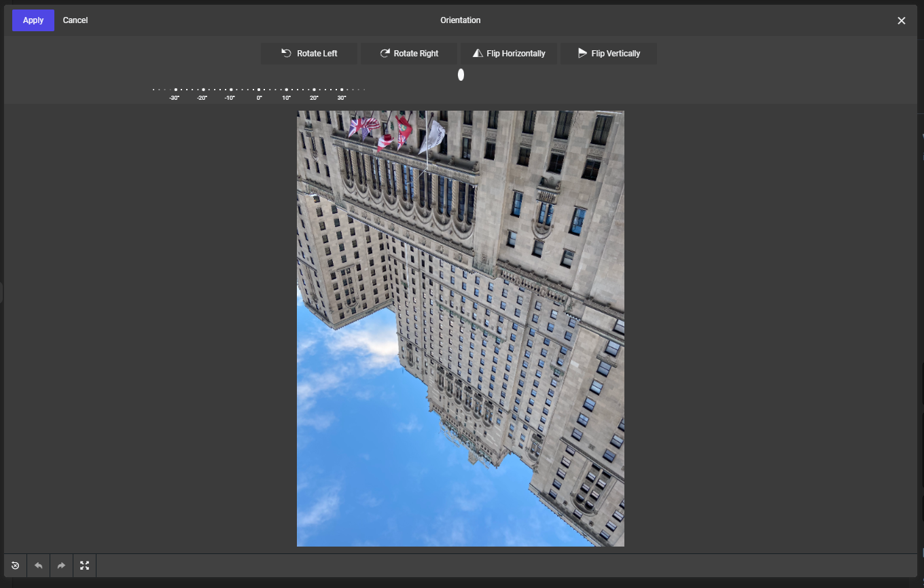
Task: Apply the orientation changes
Action: [33, 20]
